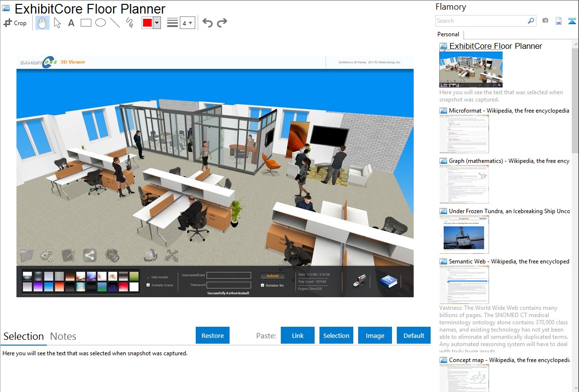Select the text annotation tool
Screen dimensions: 579x392
(x=71, y=23)
